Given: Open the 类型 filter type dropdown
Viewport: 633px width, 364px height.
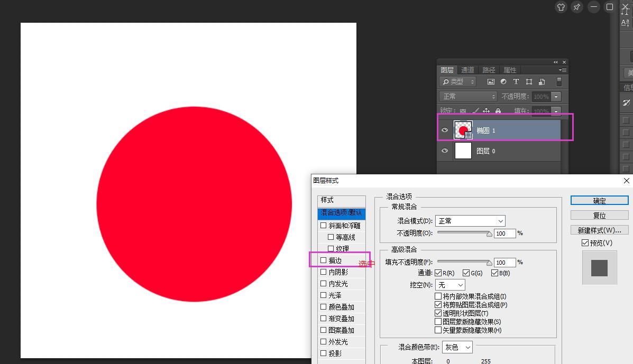Looking at the screenshot, I should click(458, 82).
